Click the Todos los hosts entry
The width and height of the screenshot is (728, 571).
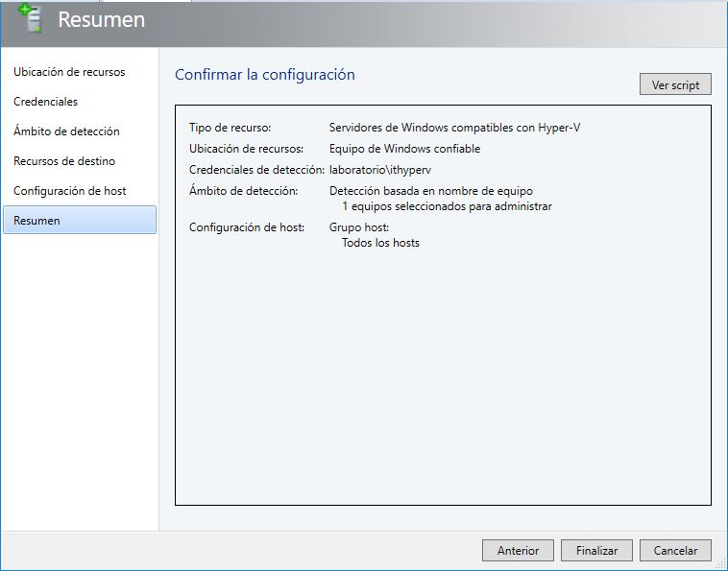pos(380,243)
